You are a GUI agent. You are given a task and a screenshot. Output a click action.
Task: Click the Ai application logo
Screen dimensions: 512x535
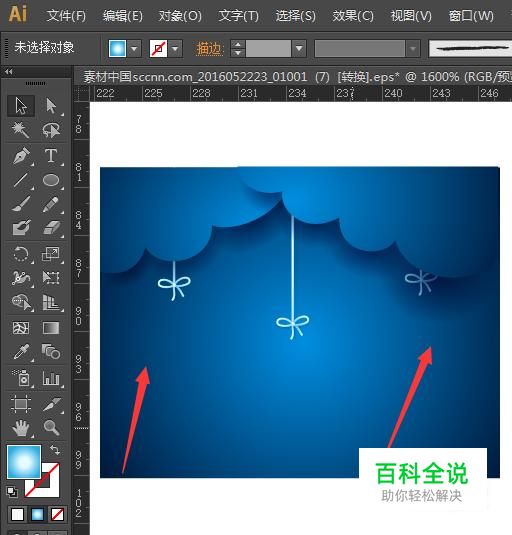coord(18,14)
